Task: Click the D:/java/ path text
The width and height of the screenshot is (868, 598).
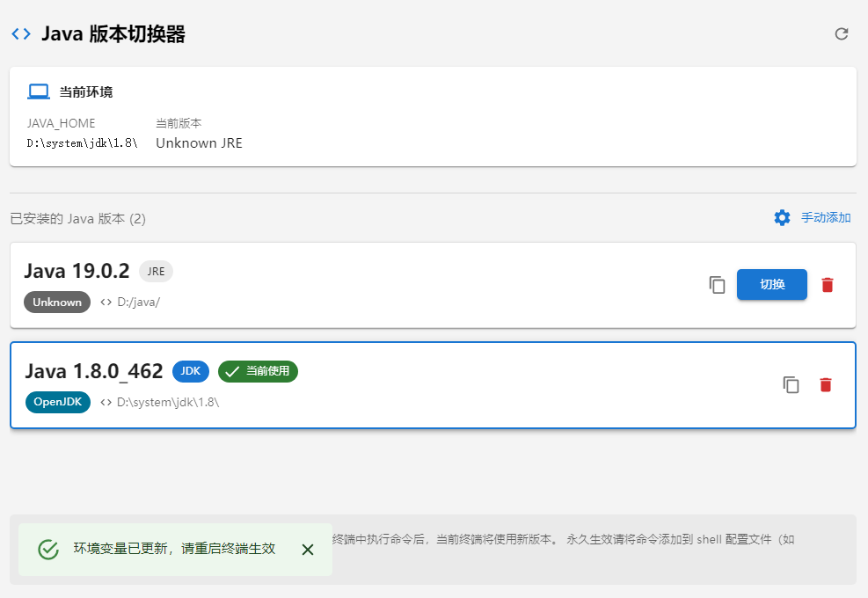Action: [x=138, y=302]
